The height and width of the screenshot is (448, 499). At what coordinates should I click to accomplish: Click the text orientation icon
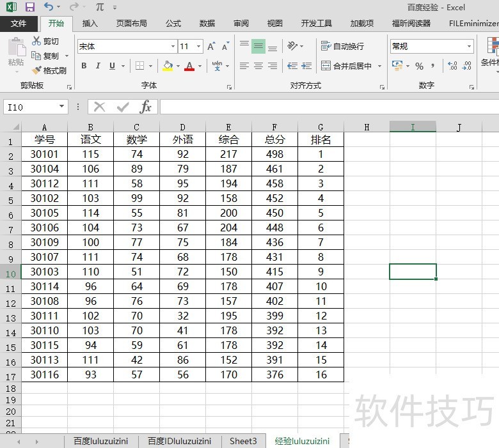(292, 46)
